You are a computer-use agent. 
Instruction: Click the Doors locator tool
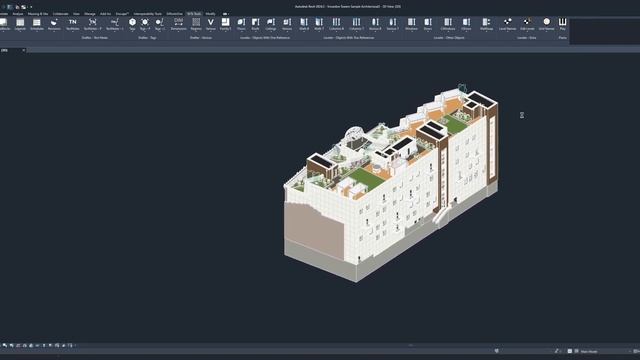tap(428, 24)
